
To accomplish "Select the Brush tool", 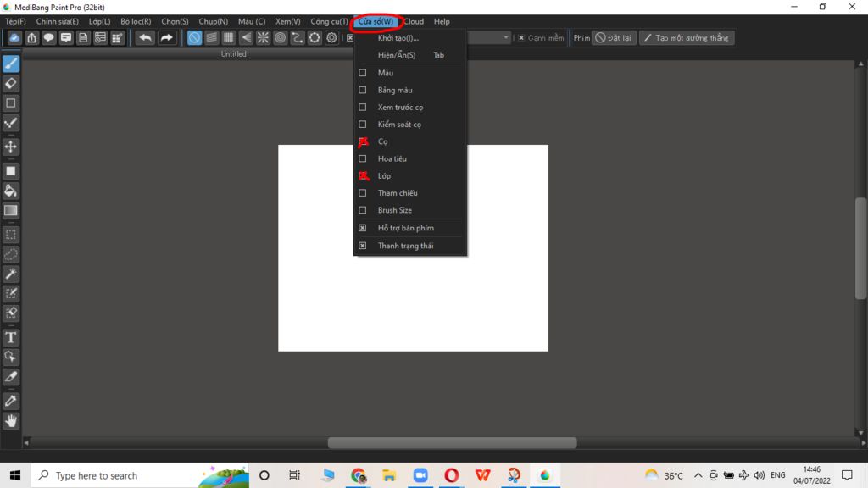I will pos(11,64).
